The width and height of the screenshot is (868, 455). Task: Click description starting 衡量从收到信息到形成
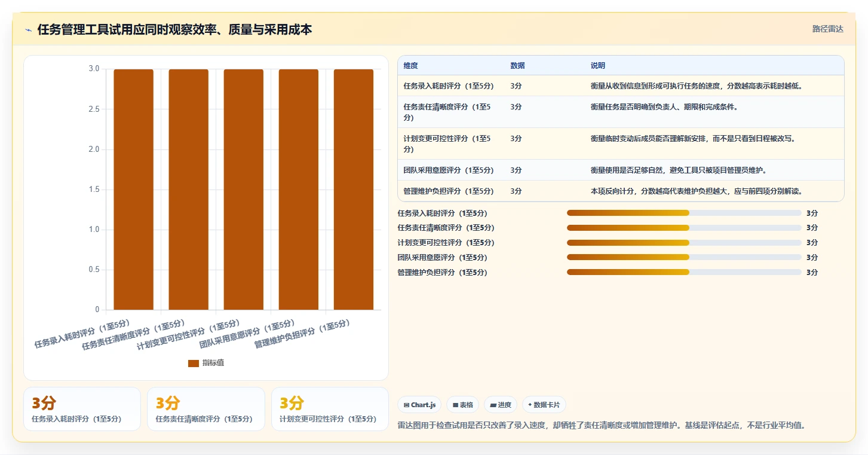tap(697, 86)
